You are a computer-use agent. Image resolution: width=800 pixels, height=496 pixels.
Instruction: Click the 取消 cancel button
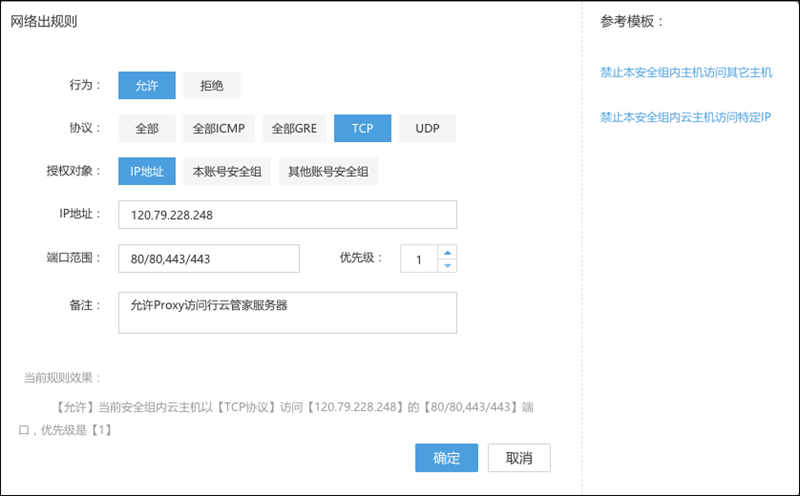tap(519, 458)
